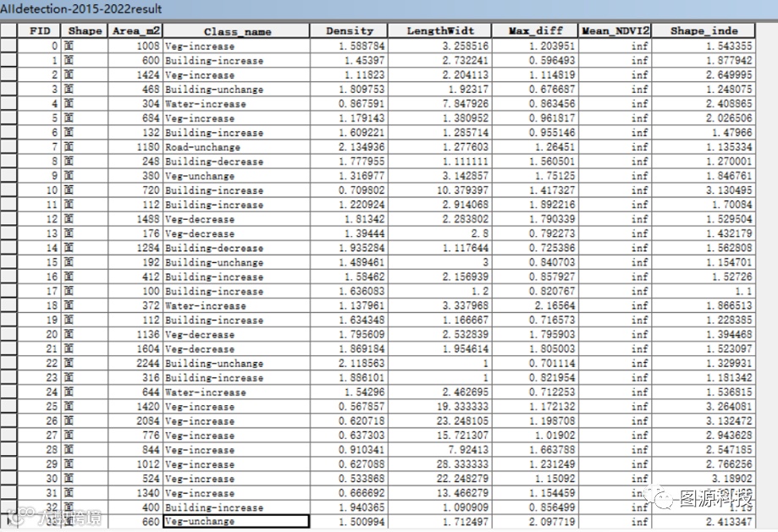Click the Area_m2 cell showing 1424
Image resolution: width=778 pixels, height=532 pixels.
tap(135, 75)
